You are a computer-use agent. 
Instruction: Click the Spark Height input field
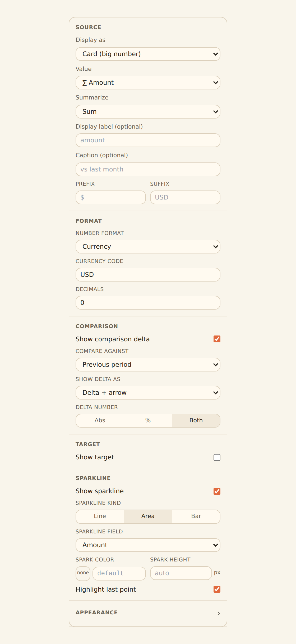(181, 573)
